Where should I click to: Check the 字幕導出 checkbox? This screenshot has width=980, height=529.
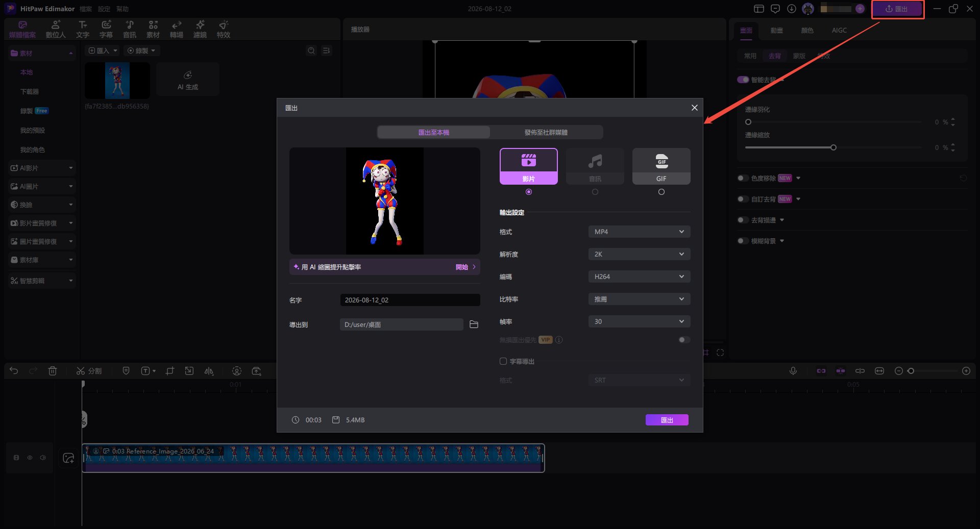pyautogui.click(x=503, y=361)
